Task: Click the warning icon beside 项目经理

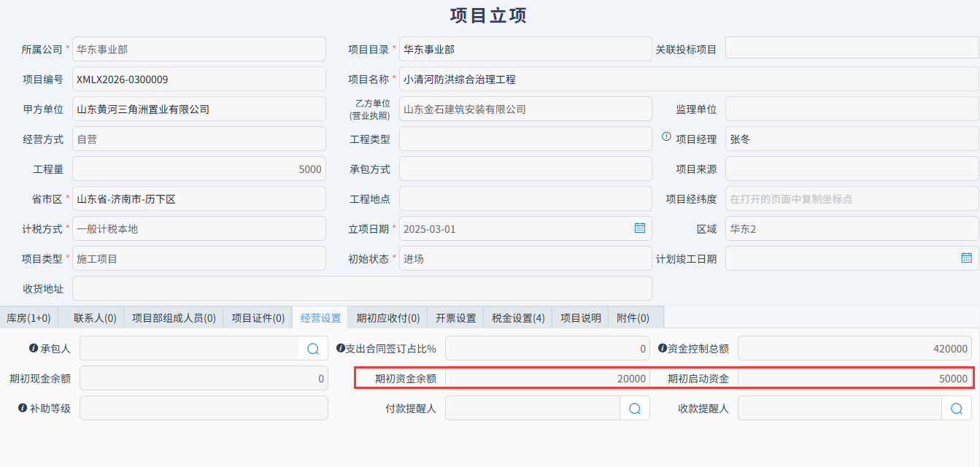Action: pos(666,136)
